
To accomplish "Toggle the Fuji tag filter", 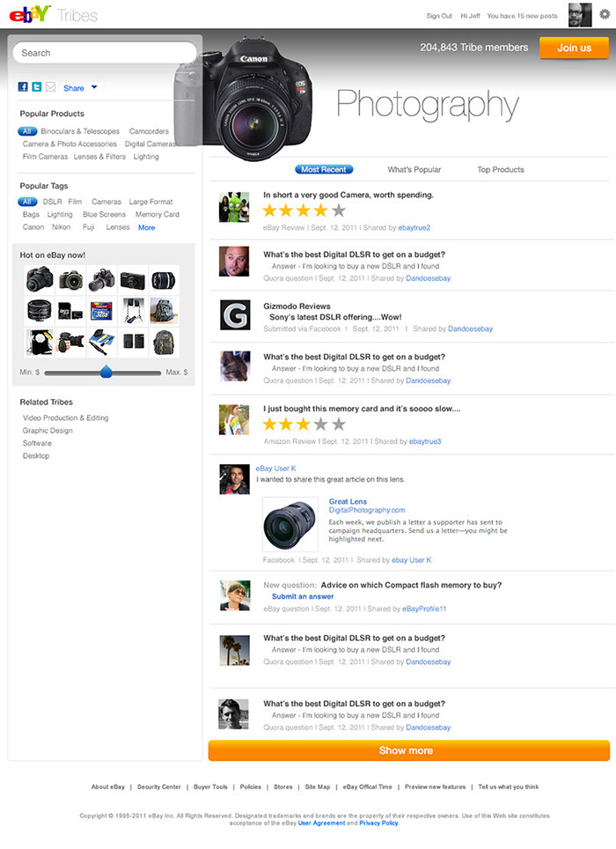I will click(88, 227).
